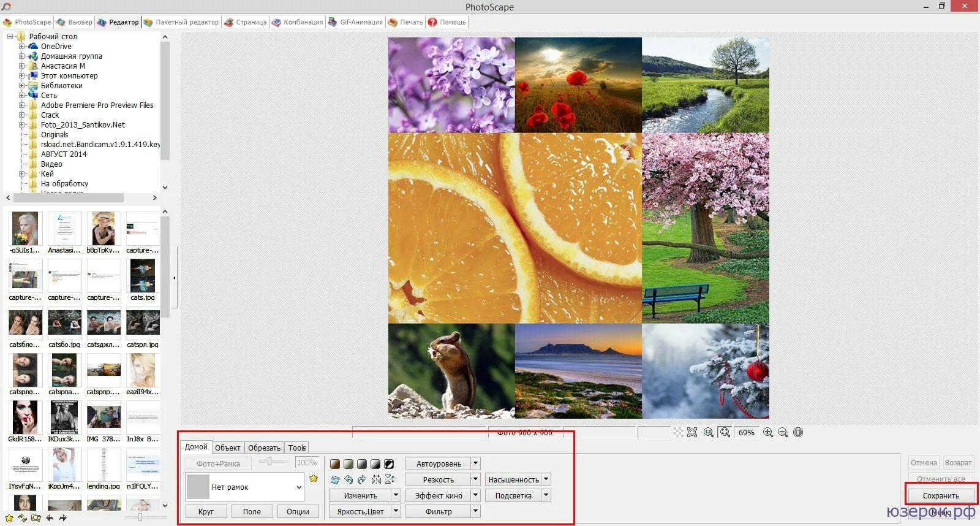Click the Фильтр button
The height and width of the screenshot is (526, 980).
[x=439, y=511]
